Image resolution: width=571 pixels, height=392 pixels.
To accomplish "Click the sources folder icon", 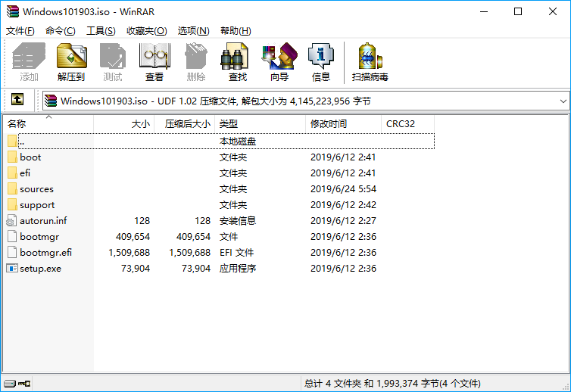I will [12, 188].
